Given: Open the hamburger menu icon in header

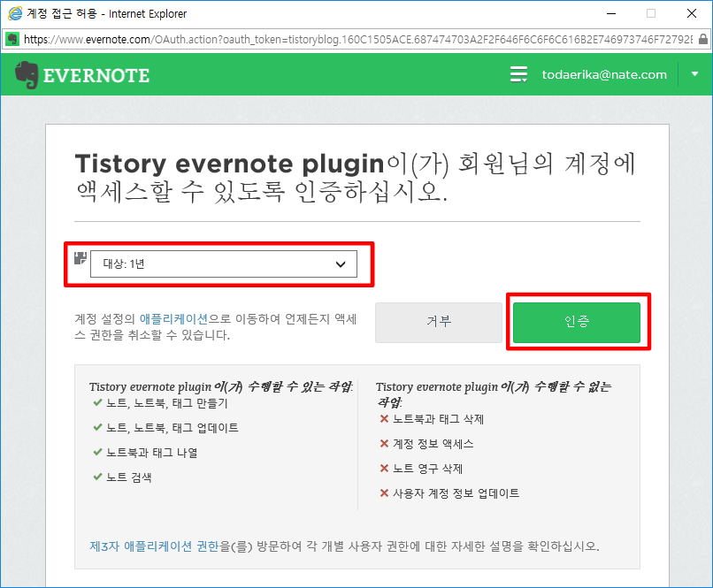Looking at the screenshot, I should pos(518,74).
